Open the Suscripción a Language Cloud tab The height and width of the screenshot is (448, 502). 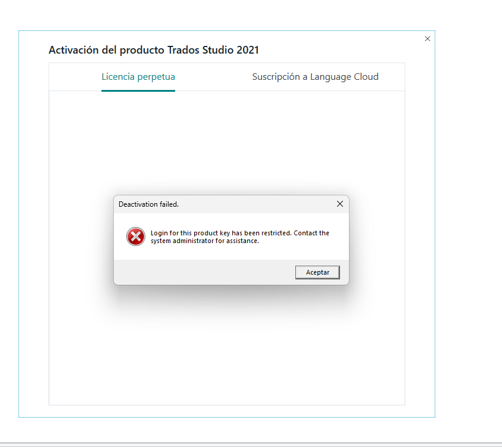point(316,77)
